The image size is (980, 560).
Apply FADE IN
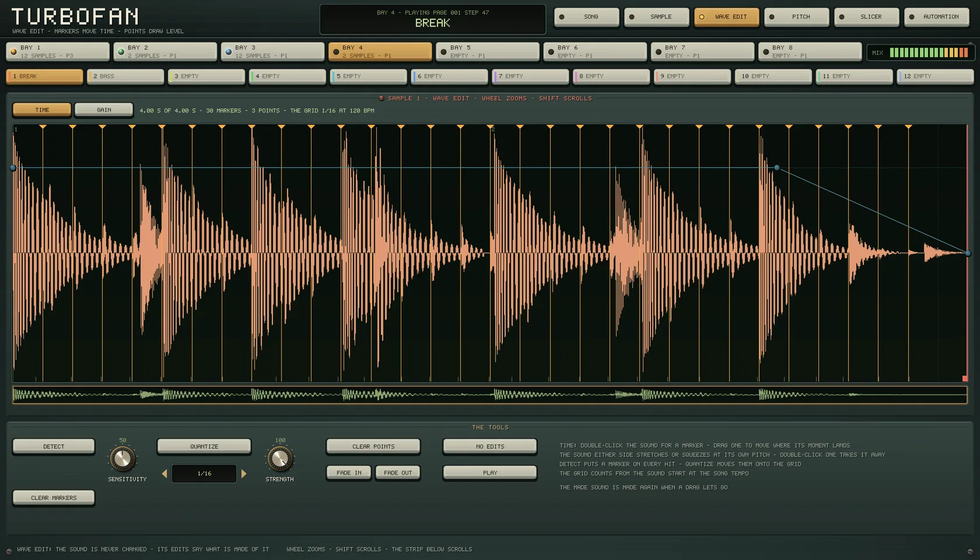[349, 473]
